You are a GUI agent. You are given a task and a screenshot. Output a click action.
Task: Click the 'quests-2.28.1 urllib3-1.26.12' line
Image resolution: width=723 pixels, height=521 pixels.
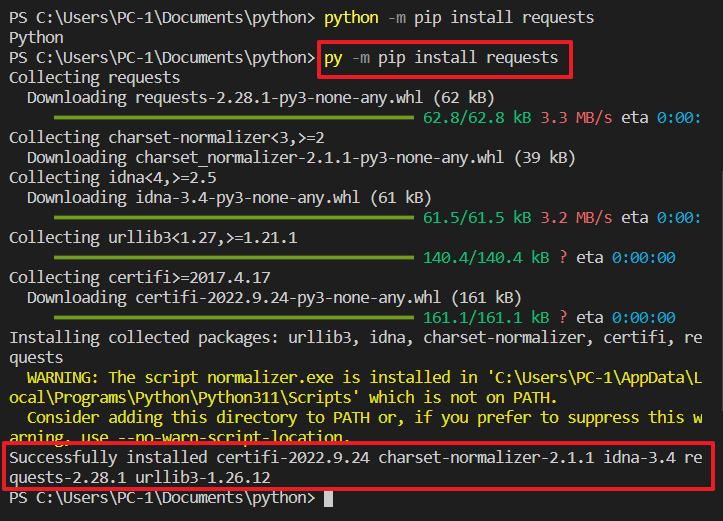click(x=140, y=478)
